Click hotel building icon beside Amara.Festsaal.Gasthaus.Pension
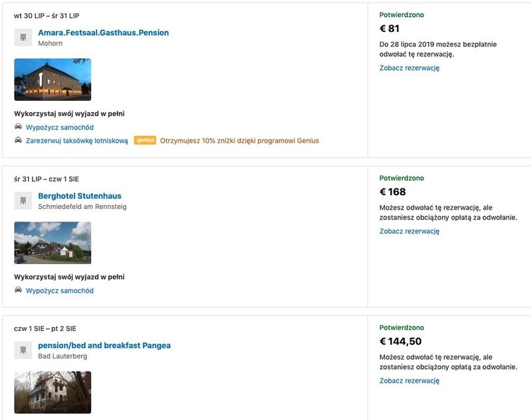 [23, 37]
